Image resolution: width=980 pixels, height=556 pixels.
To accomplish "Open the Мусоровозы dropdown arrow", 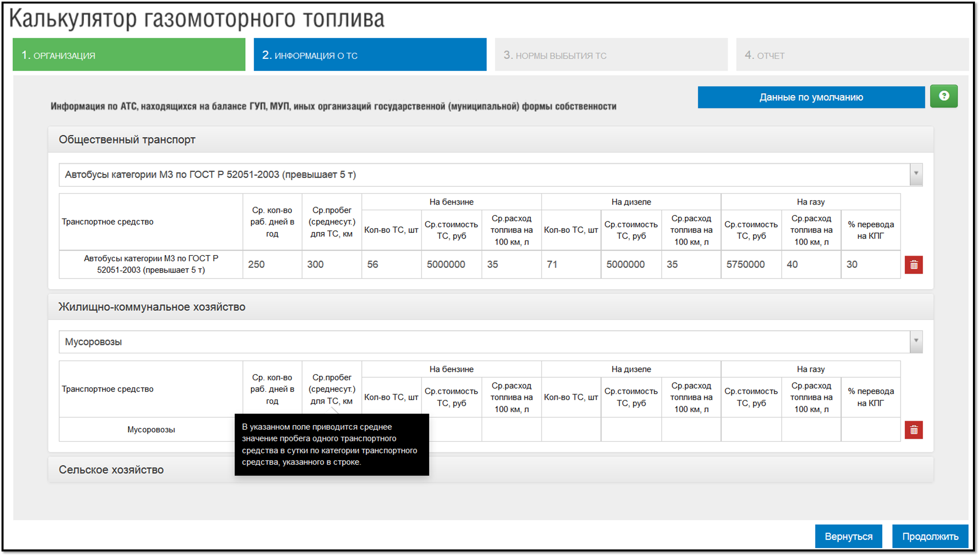I will point(916,341).
